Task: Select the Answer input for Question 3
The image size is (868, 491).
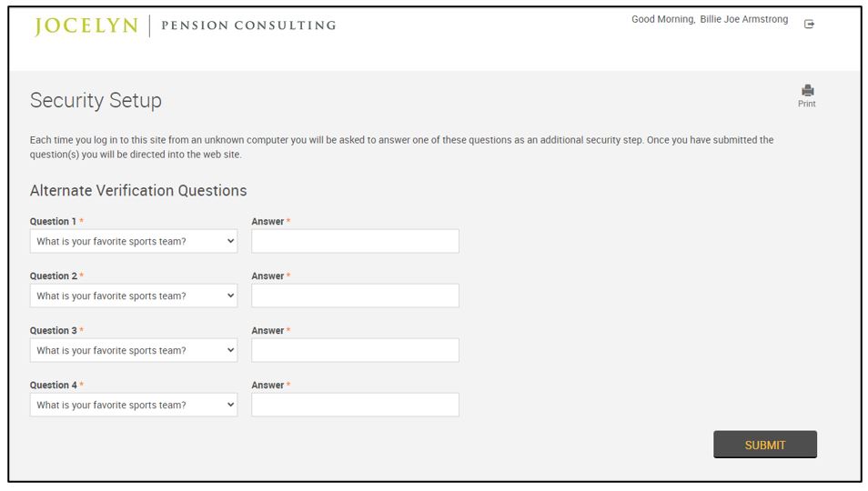Action: click(355, 351)
